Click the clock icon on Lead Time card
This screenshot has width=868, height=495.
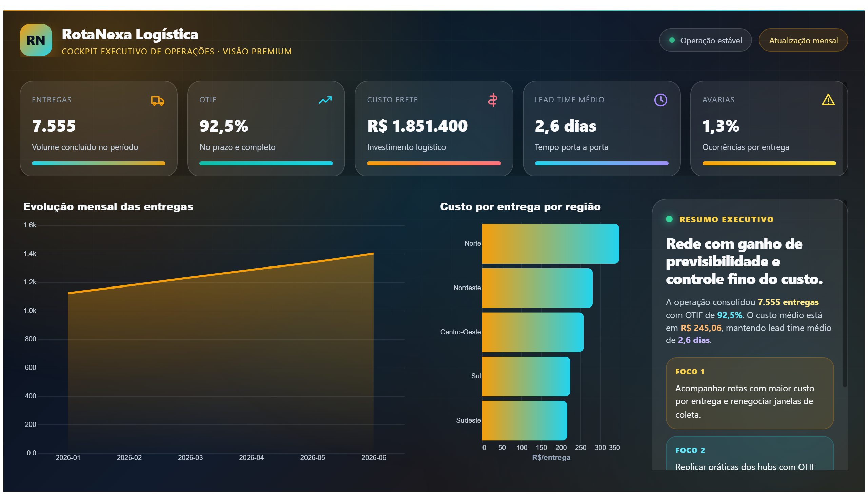[x=660, y=100]
